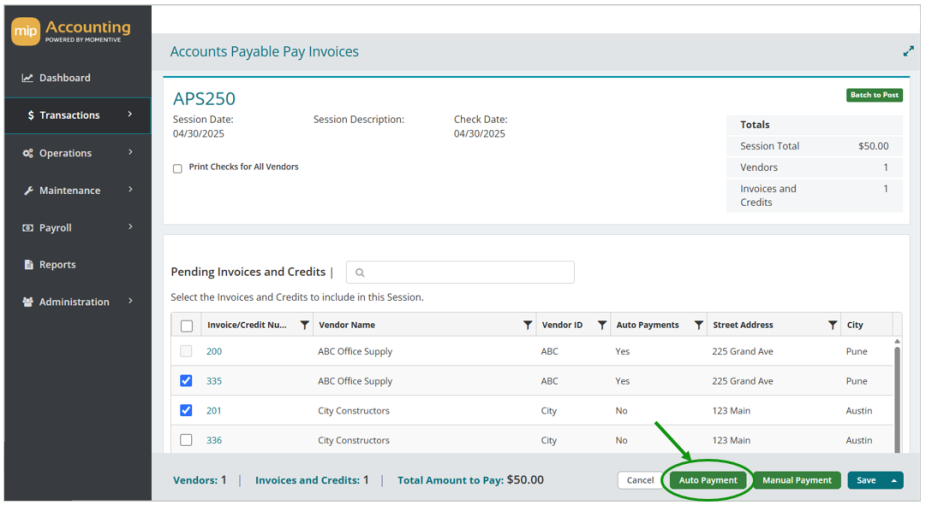Viewport: 926px width, 505px height.
Task: Click the expand fullscreen arrows icon
Action: [x=908, y=51]
